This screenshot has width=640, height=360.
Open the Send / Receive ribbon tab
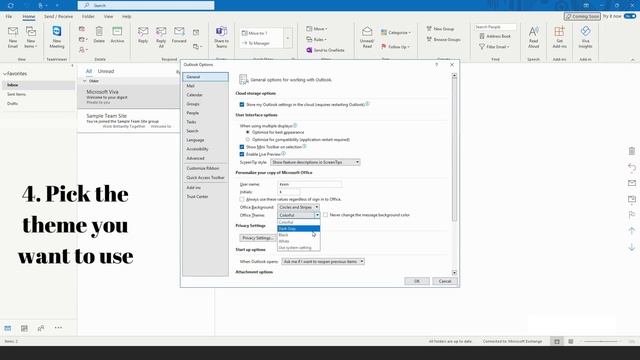[x=58, y=17]
